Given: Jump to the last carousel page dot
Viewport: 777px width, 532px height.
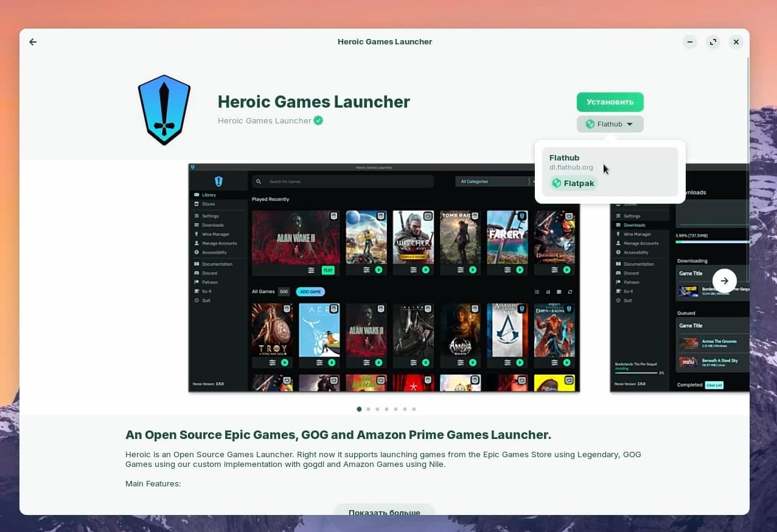Looking at the screenshot, I should coord(414,409).
